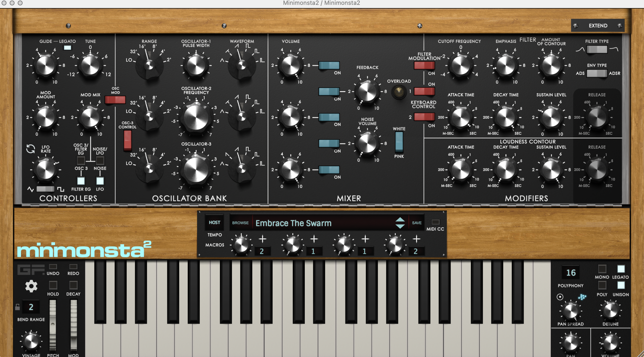644x357 pixels.
Task: Toggle the Filter Modulation red switch
Action: tap(424, 65)
